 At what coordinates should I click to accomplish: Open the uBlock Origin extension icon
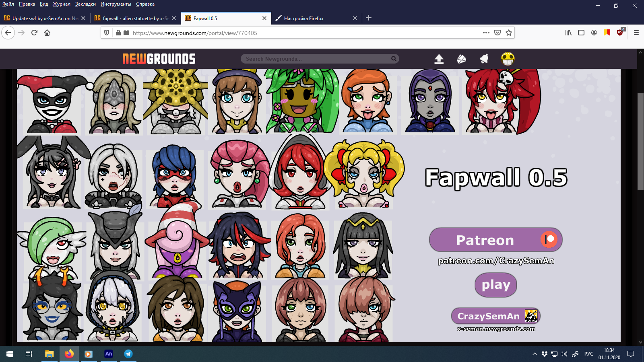click(x=620, y=32)
